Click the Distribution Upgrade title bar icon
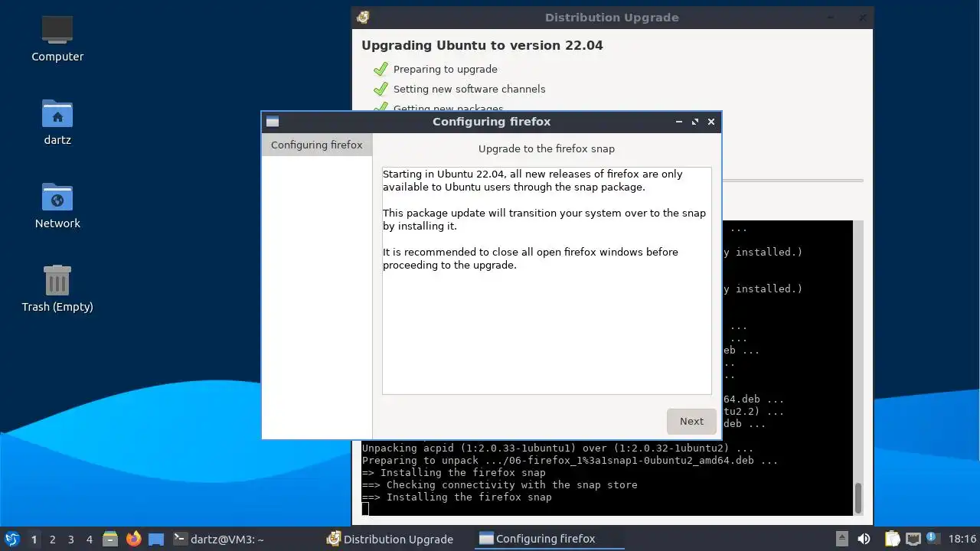The width and height of the screenshot is (980, 551). [x=363, y=17]
